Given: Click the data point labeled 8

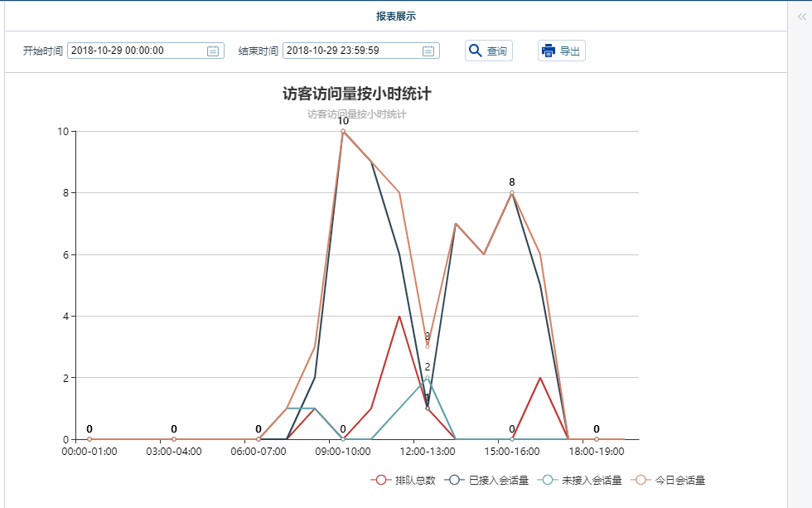Looking at the screenshot, I should [x=512, y=192].
